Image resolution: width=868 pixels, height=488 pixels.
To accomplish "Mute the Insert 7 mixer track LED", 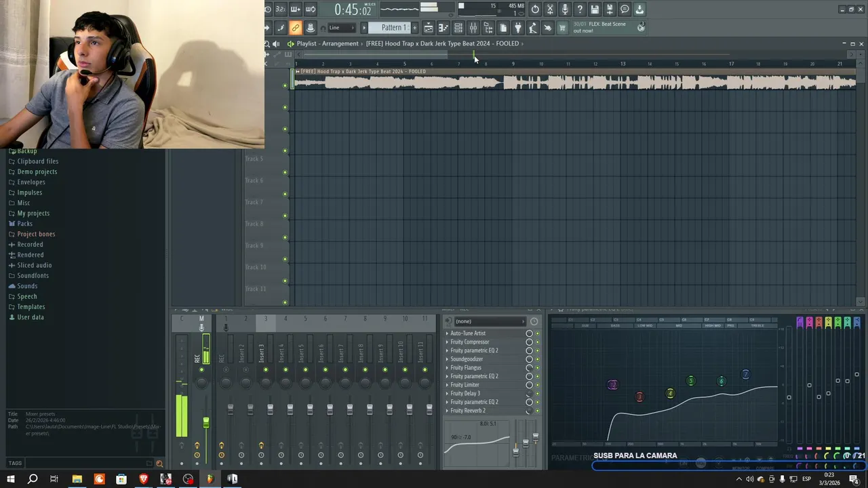I will point(345,370).
